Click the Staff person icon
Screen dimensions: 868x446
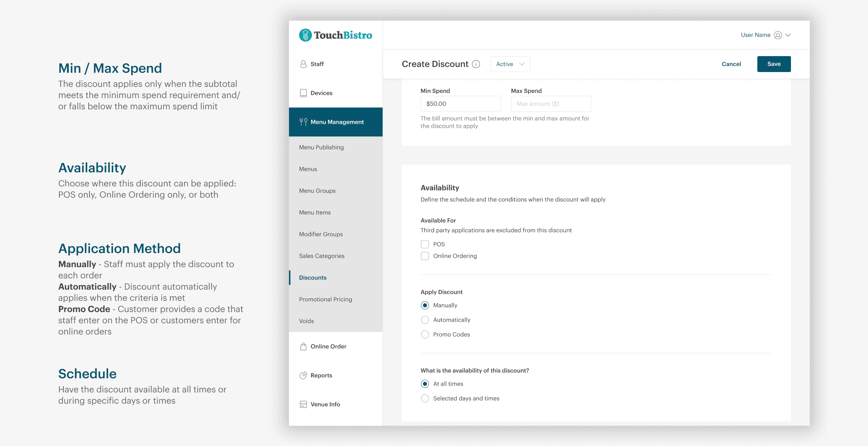(303, 64)
